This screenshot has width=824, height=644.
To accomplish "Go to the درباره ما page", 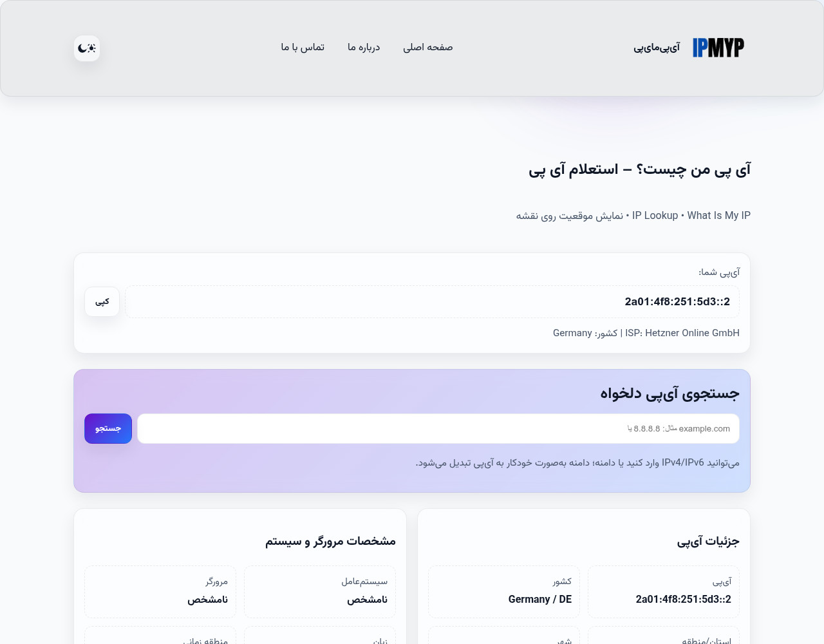I will (x=364, y=48).
